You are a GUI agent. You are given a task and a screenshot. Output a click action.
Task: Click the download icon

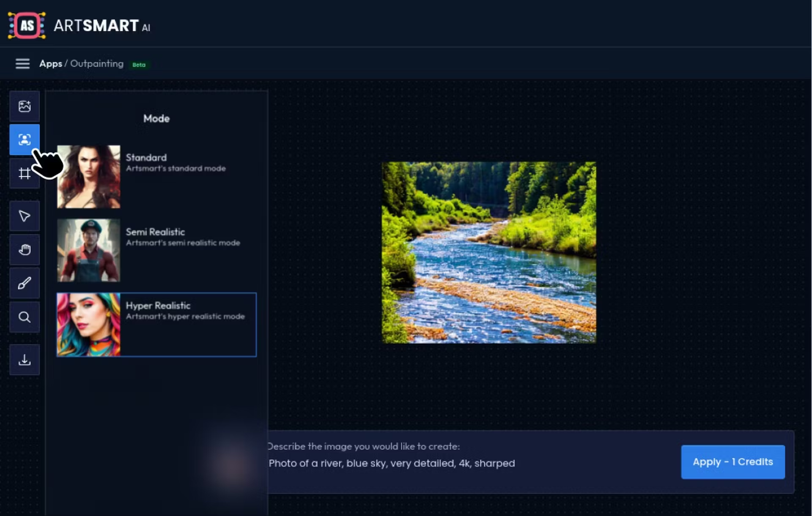tap(25, 360)
